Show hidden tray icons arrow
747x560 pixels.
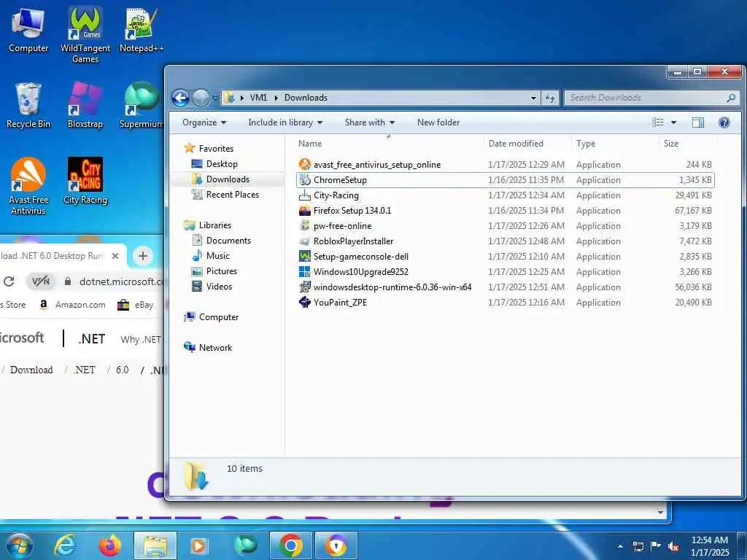620,547
